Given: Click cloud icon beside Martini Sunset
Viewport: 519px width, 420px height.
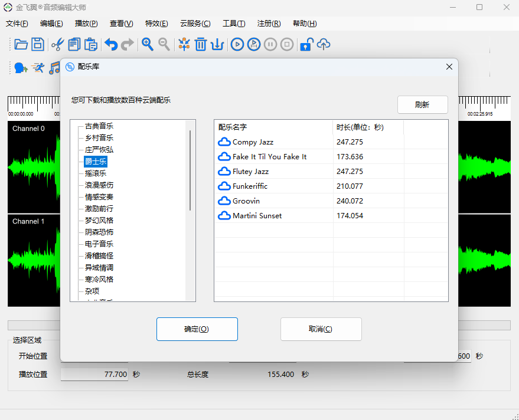Looking at the screenshot, I should point(224,216).
